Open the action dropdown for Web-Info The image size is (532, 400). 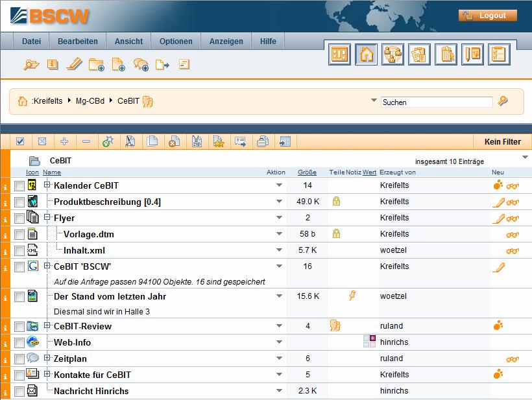tap(279, 342)
